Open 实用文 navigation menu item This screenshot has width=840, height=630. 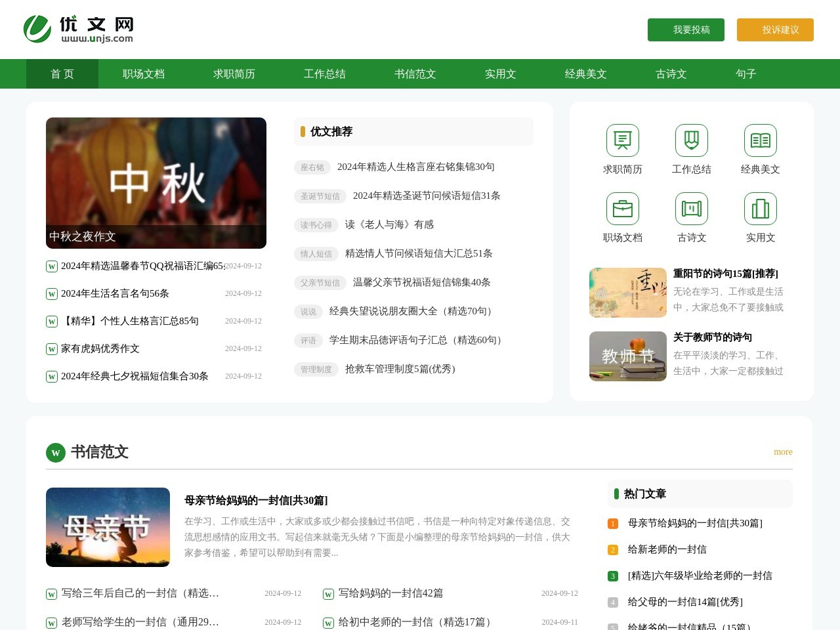501,74
